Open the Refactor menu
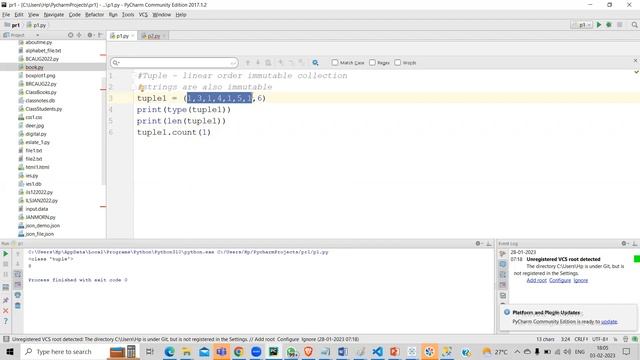 click(94, 15)
